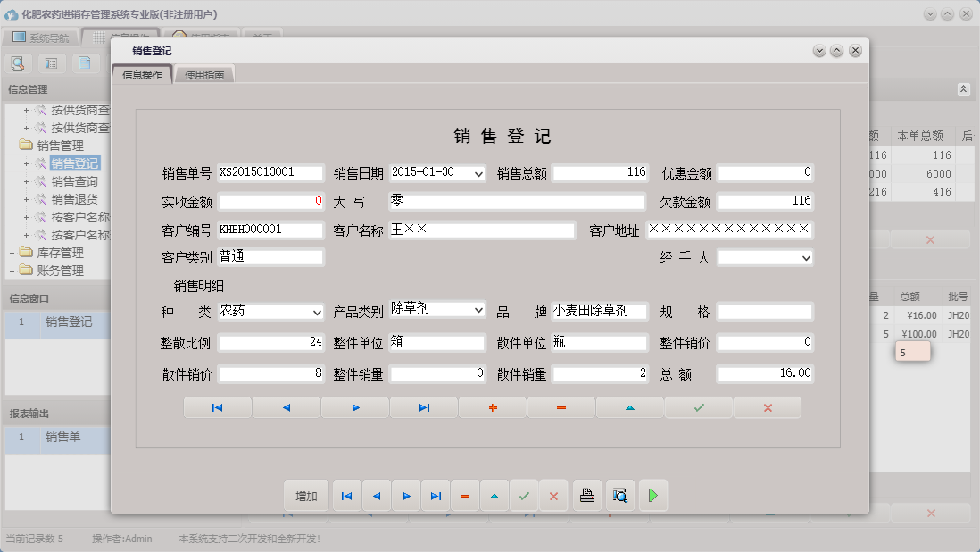
Task: Select the search icon in the top toolbar
Action: (18, 63)
